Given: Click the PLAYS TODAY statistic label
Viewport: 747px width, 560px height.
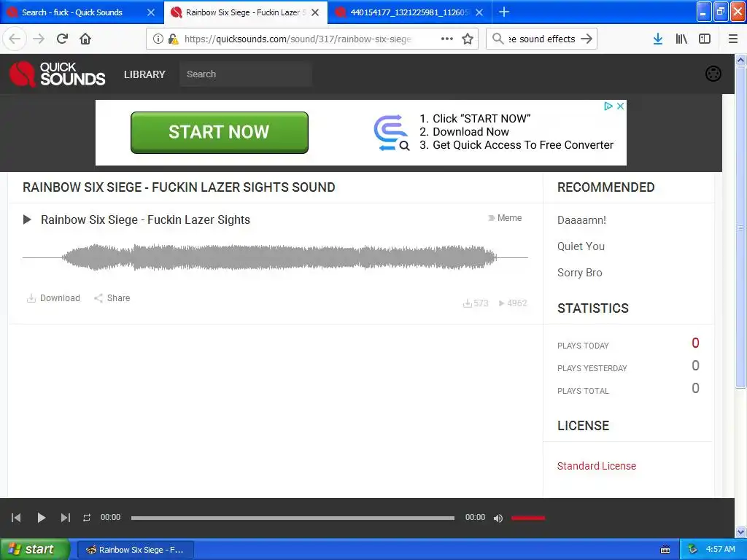Looking at the screenshot, I should coord(583,346).
